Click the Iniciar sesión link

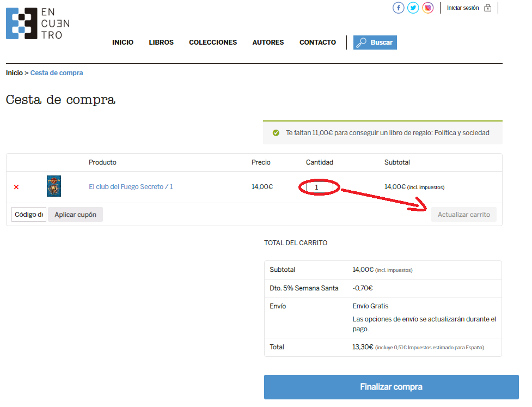[x=463, y=8]
